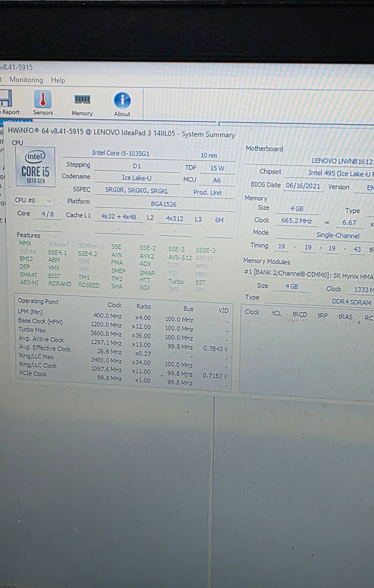Click the tRAS column header
Screen dimensions: 374x588
[x=345, y=317]
